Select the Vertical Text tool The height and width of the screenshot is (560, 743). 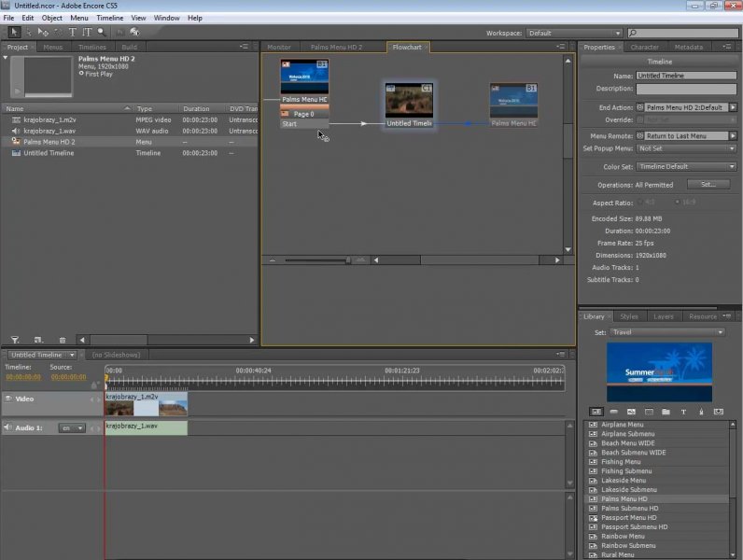86,32
